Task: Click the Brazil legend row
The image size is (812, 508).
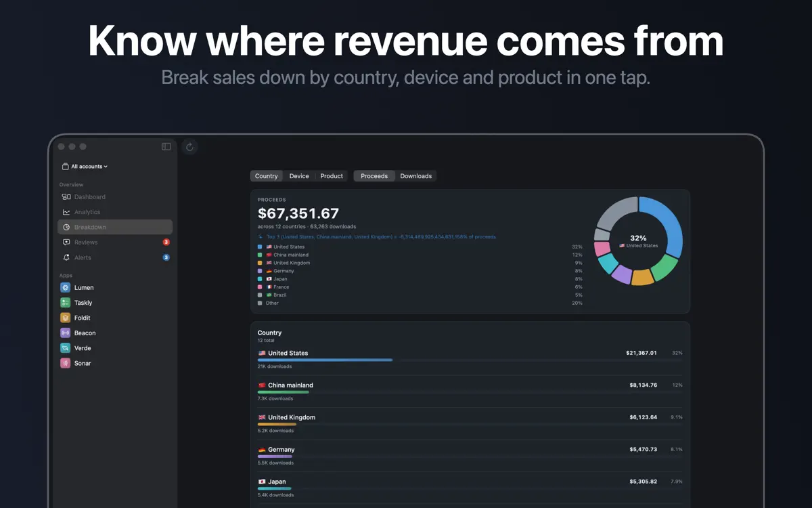Action: pyautogui.click(x=420, y=295)
